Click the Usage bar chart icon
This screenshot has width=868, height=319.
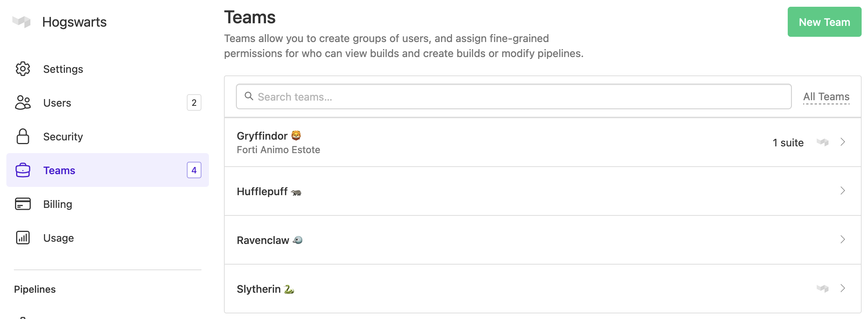(23, 238)
